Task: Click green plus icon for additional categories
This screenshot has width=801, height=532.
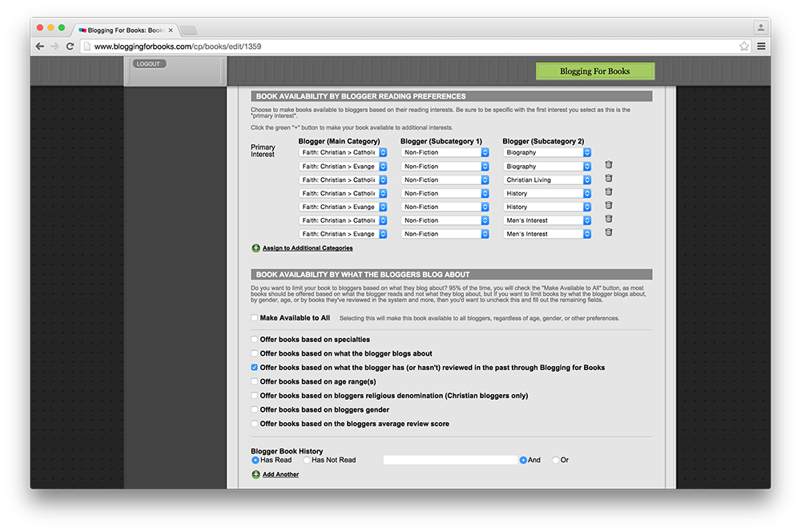Action: [x=256, y=248]
